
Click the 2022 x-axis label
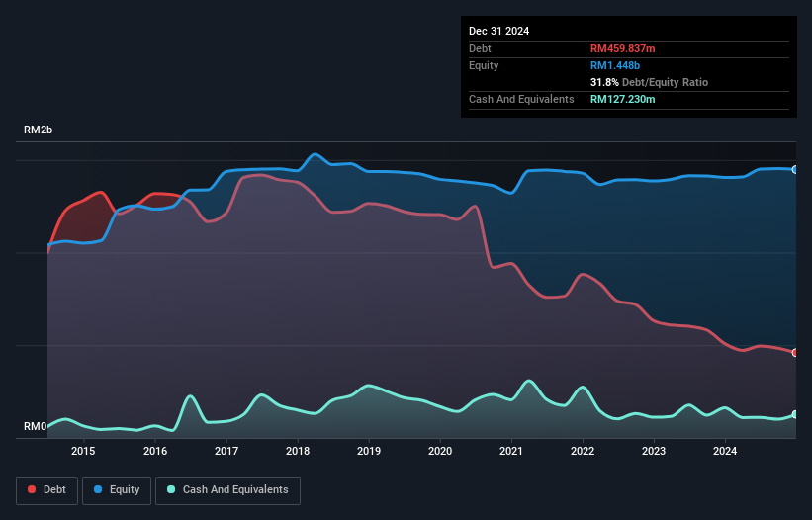583,451
